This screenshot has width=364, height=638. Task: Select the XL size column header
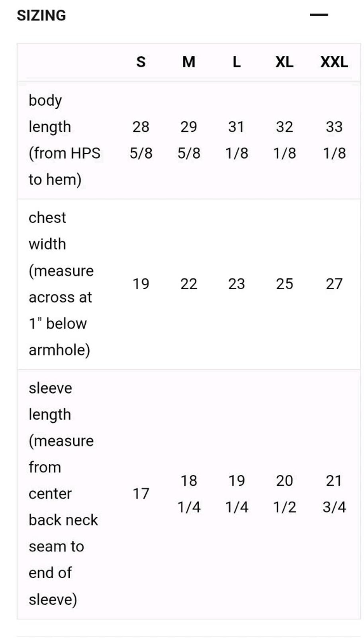284,62
